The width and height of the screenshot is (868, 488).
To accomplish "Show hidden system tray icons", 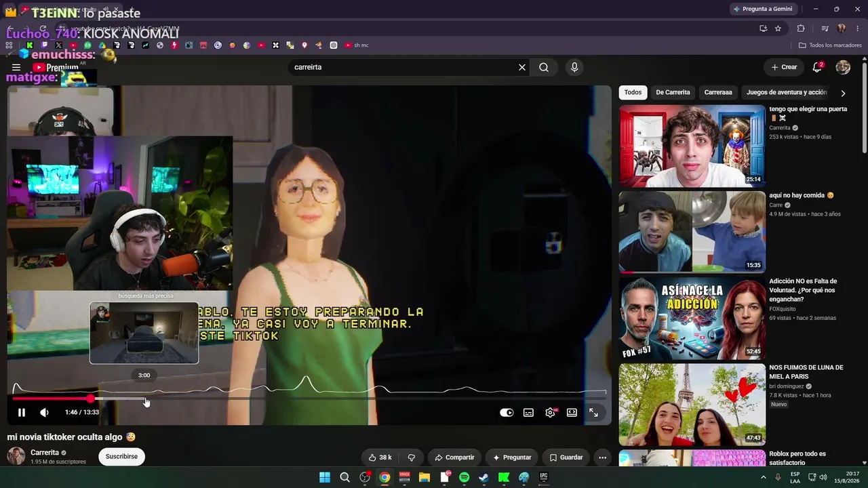I will click(763, 477).
